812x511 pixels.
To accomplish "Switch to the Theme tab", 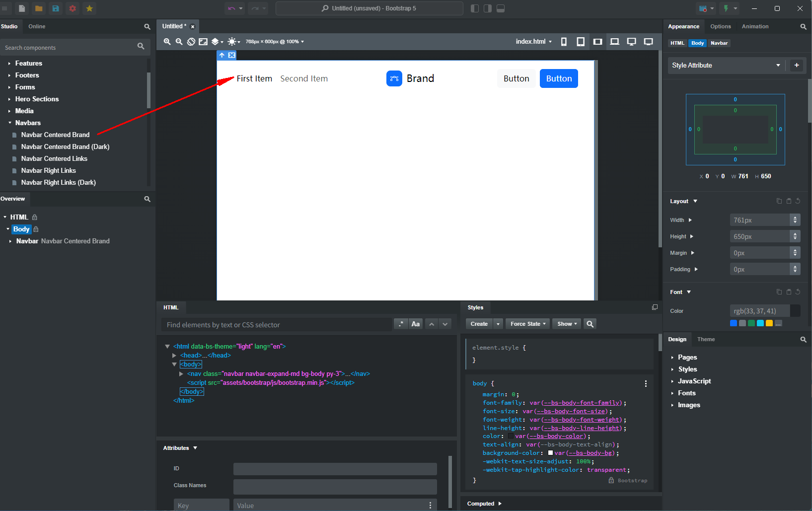I will tap(706, 339).
